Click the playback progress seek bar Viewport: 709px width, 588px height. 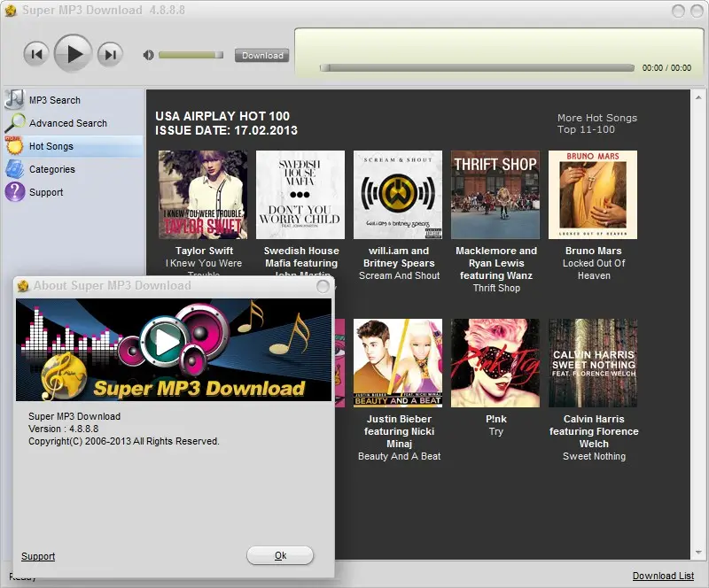(477, 68)
